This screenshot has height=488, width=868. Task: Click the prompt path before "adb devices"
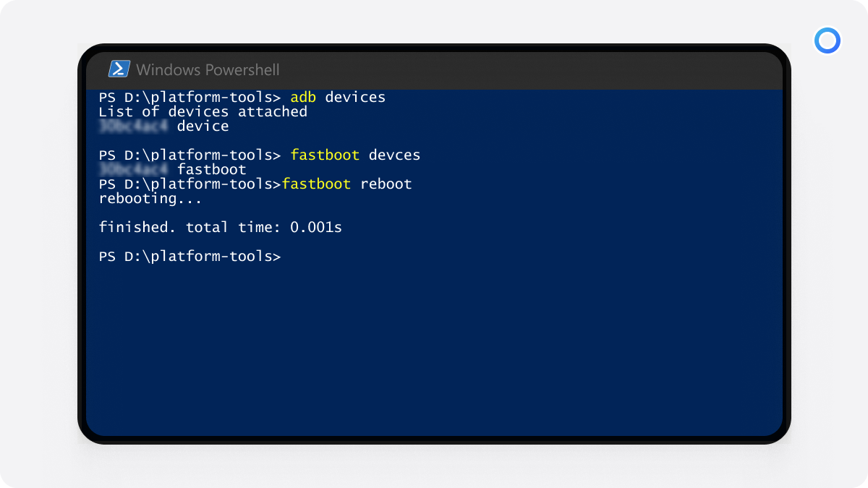click(x=190, y=97)
